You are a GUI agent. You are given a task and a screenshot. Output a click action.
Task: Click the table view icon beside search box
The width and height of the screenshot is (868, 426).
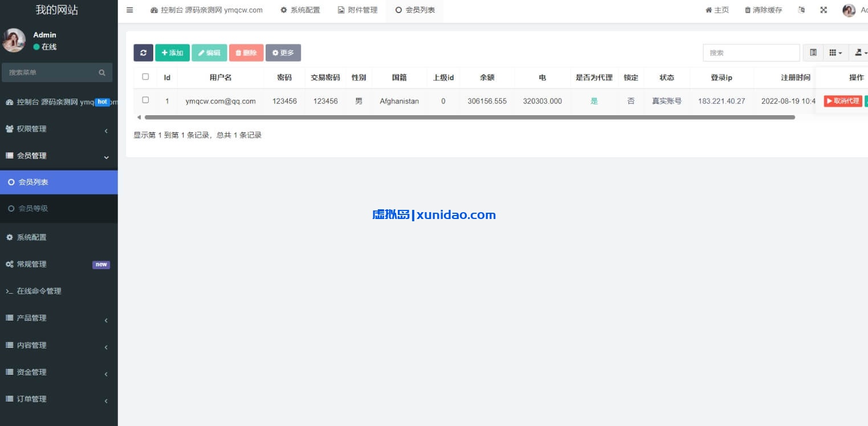[813, 52]
